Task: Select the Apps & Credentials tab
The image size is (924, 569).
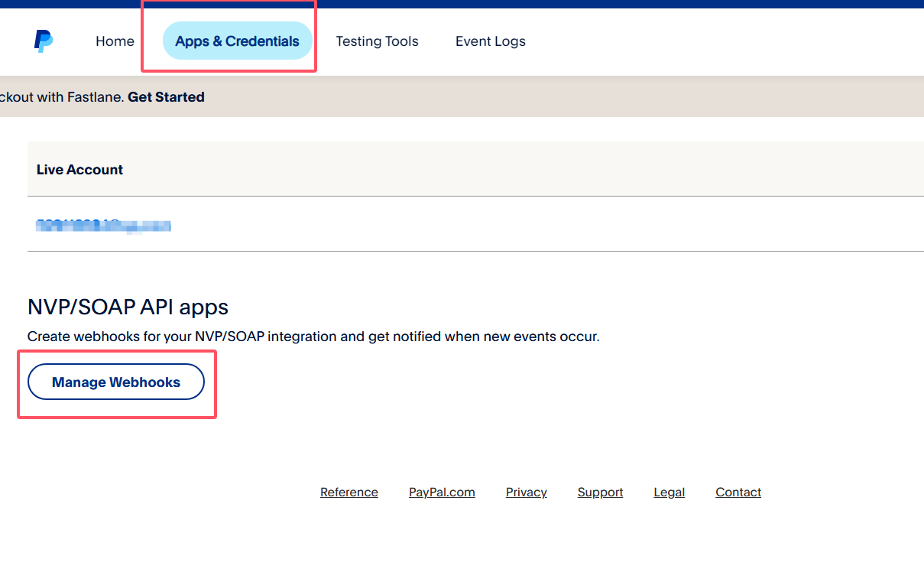Action: pos(237,41)
